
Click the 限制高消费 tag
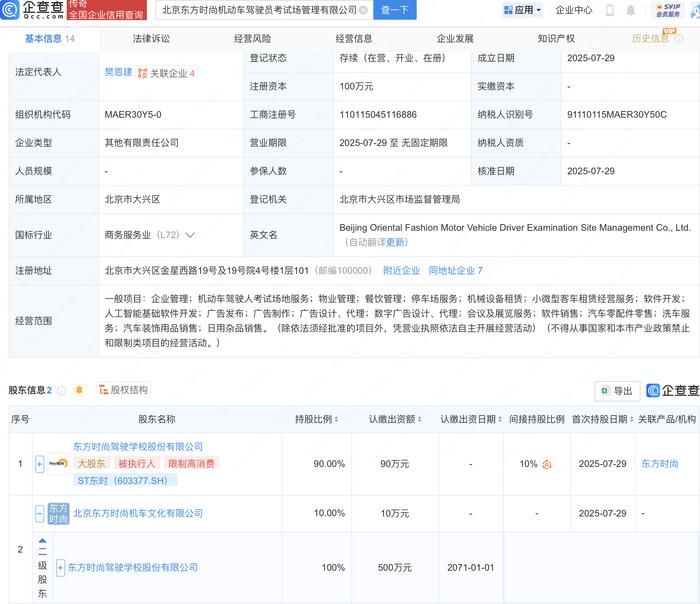(191, 464)
